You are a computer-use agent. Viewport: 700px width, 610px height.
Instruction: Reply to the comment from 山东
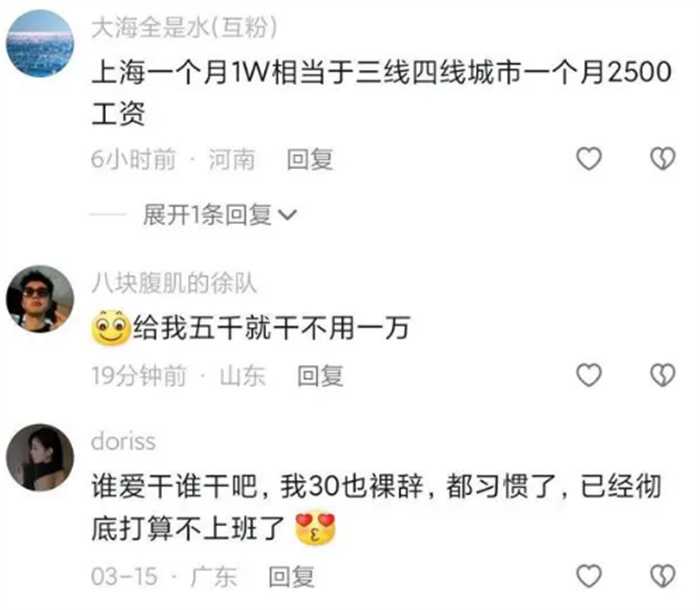click(321, 376)
